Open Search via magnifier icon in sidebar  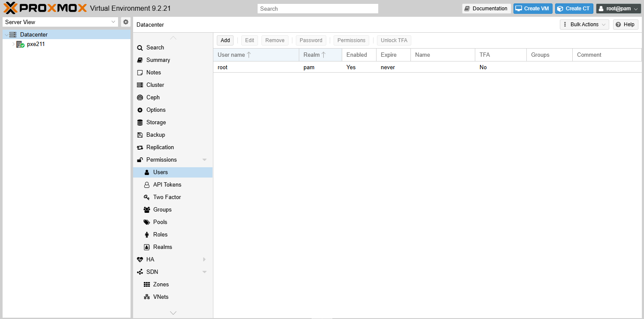(x=140, y=48)
